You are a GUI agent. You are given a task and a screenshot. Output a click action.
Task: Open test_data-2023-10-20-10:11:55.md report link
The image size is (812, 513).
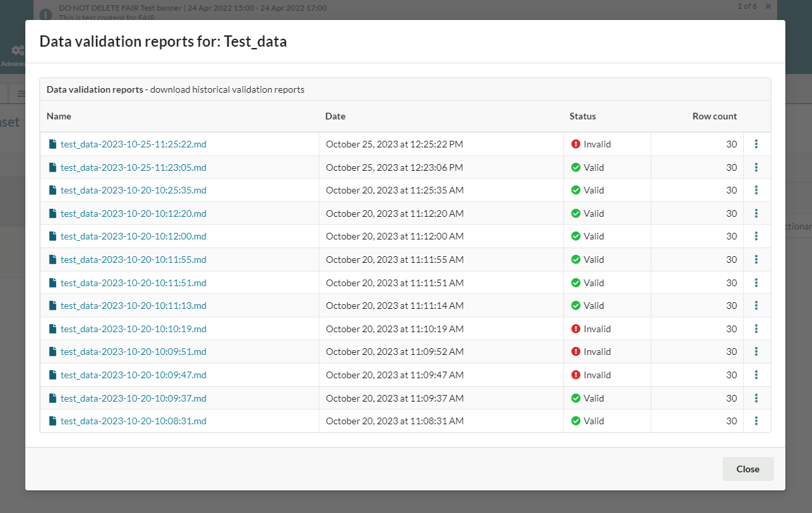133,260
